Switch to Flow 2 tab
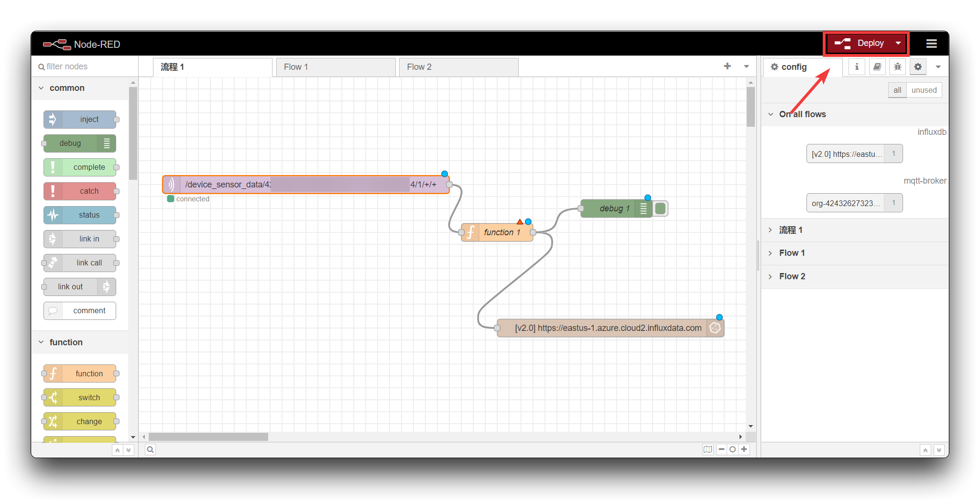Viewport: 980px width, 504px height. pos(459,67)
